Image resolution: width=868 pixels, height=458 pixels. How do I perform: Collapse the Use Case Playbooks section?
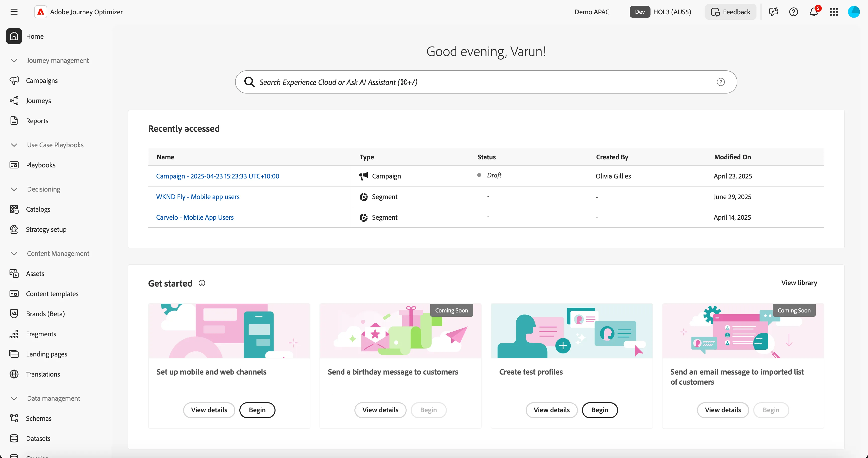[14, 145]
